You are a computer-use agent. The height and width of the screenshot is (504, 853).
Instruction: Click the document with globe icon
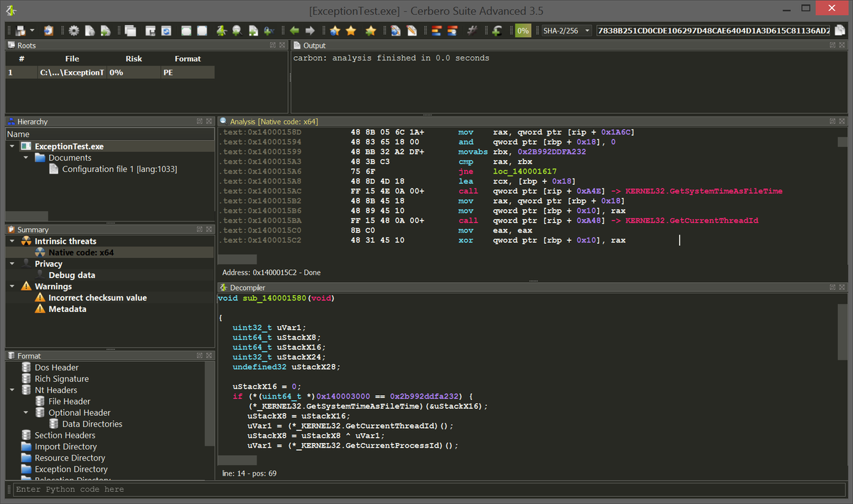(x=395, y=31)
